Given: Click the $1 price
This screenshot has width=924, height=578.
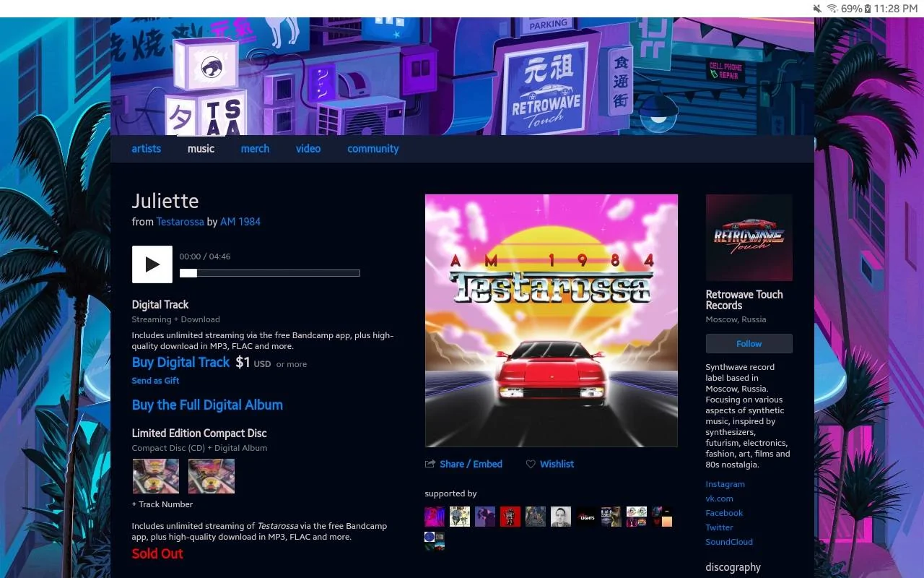Looking at the screenshot, I should tap(243, 363).
